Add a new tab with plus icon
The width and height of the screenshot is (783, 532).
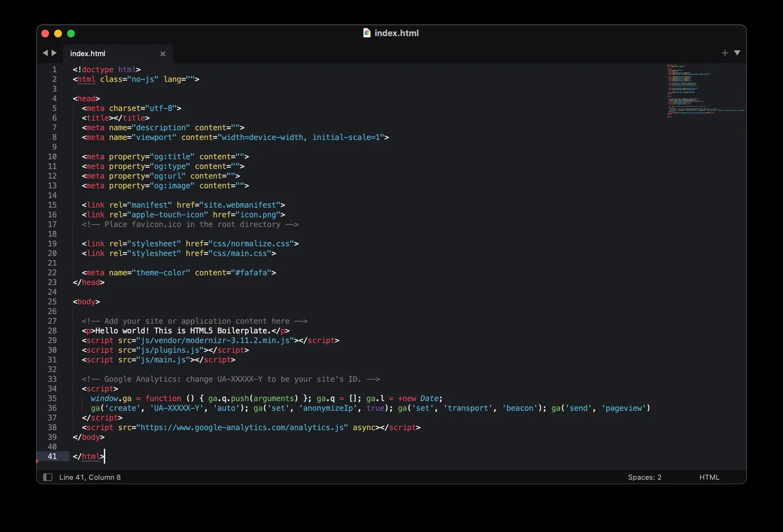725,53
